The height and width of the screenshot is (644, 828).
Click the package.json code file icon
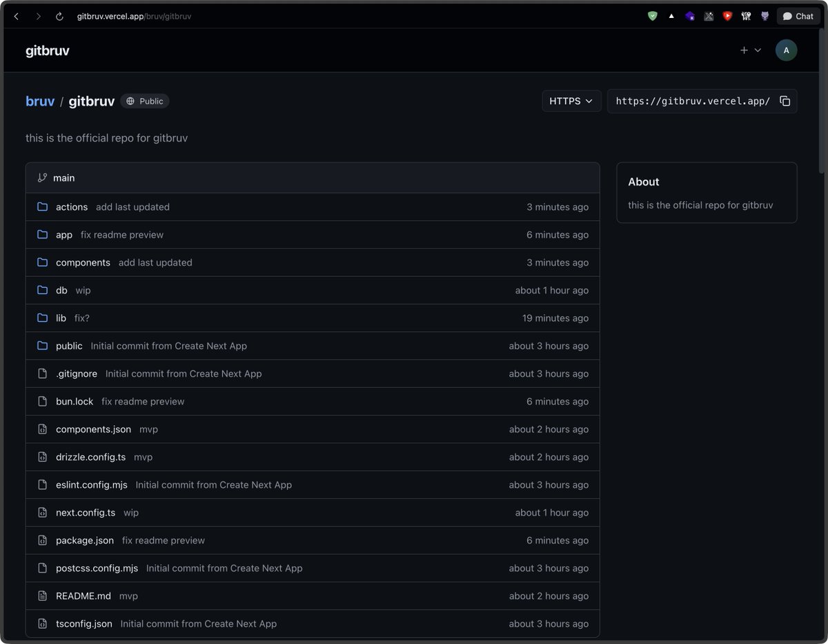(x=42, y=540)
